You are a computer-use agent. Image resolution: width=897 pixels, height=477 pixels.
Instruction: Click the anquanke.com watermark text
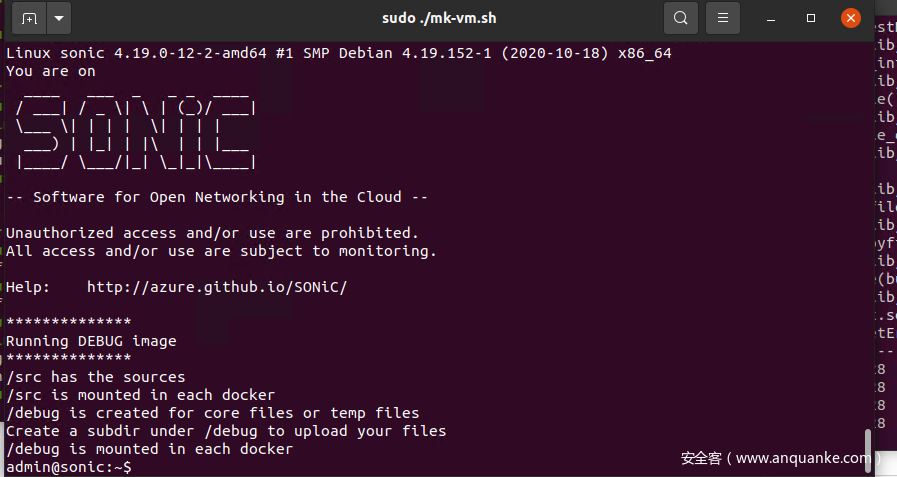tap(776, 458)
